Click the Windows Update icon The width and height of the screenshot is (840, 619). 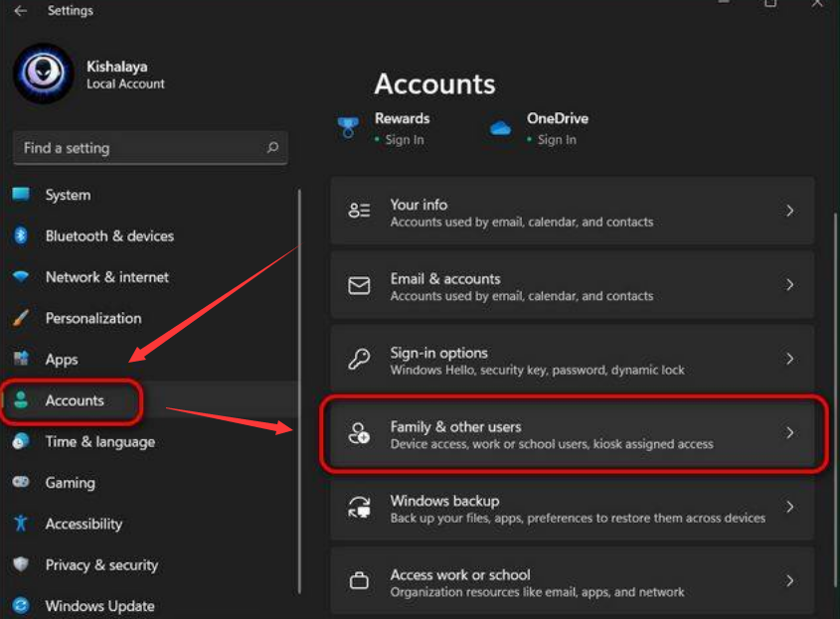pyautogui.click(x=25, y=605)
